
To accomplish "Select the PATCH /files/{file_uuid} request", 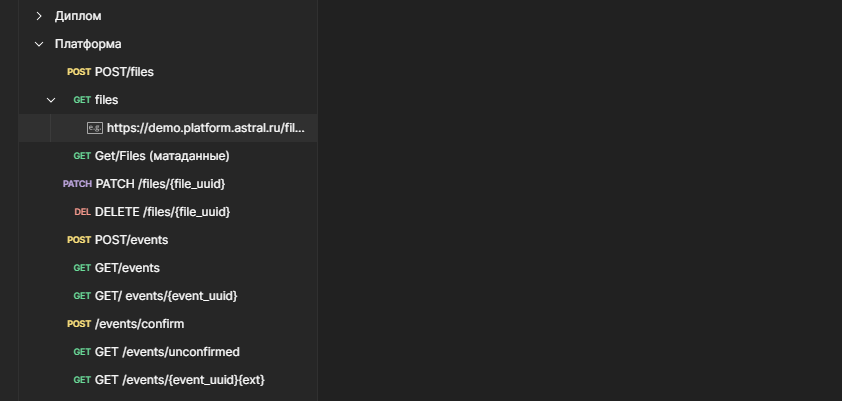I will [160, 184].
